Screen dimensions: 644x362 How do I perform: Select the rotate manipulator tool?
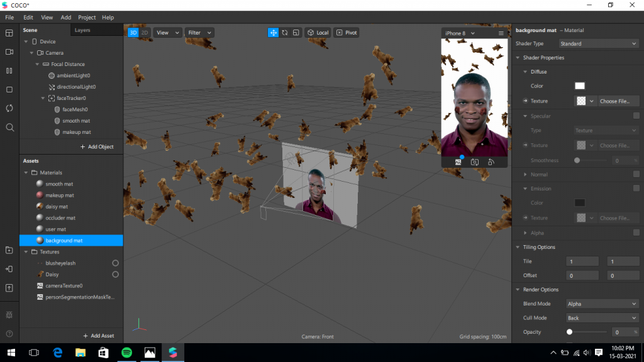pyautogui.click(x=285, y=33)
